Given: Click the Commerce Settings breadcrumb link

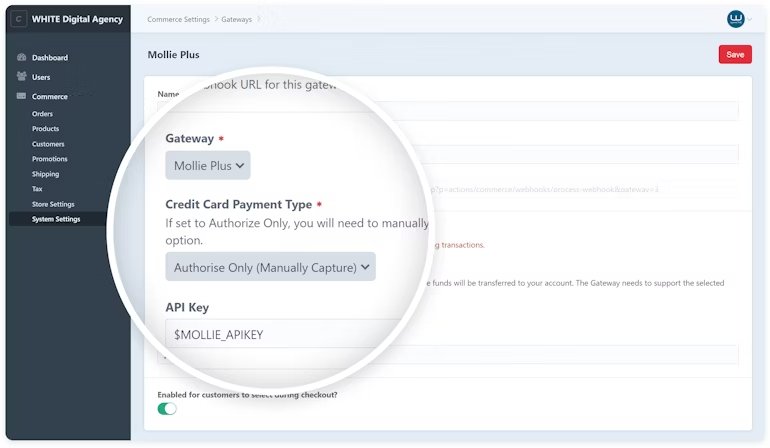Looking at the screenshot, I should click(x=176, y=19).
